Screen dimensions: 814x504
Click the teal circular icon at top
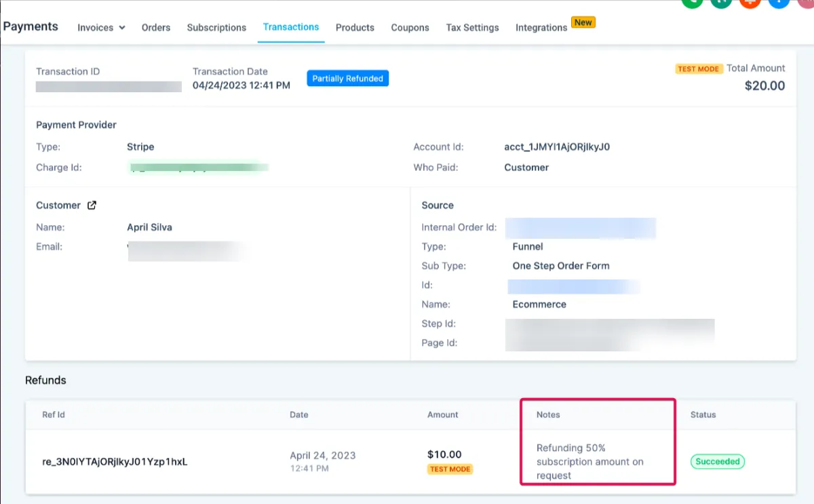tap(720, 2)
